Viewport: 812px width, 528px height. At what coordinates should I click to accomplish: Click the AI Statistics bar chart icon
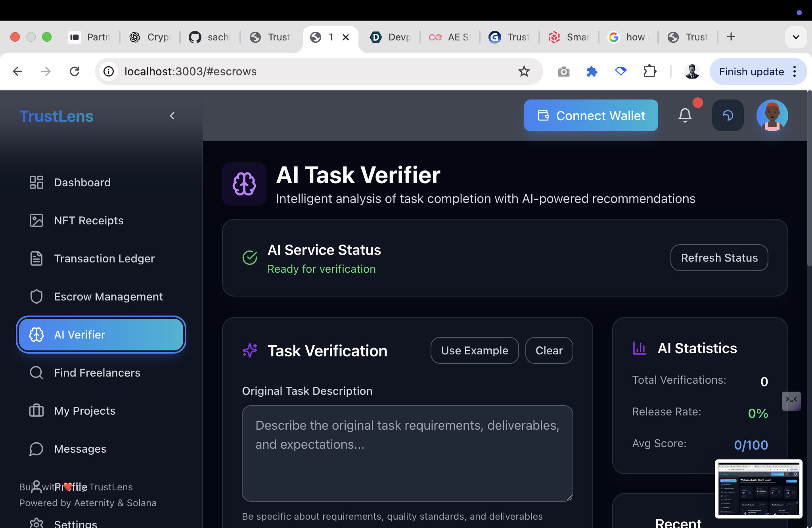pos(640,348)
